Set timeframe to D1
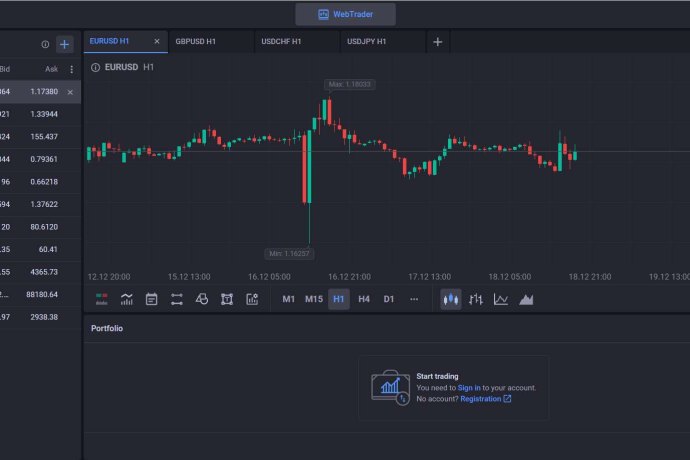Viewport: 690px width, 460px height. coord(389,299)
